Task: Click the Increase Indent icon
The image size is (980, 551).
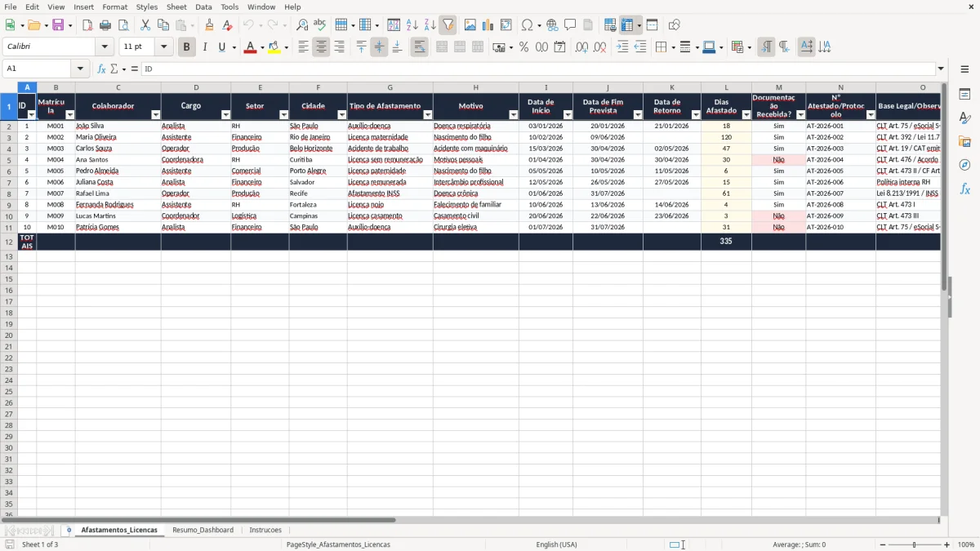Action: pyautogui.click(x=622, y=47)
